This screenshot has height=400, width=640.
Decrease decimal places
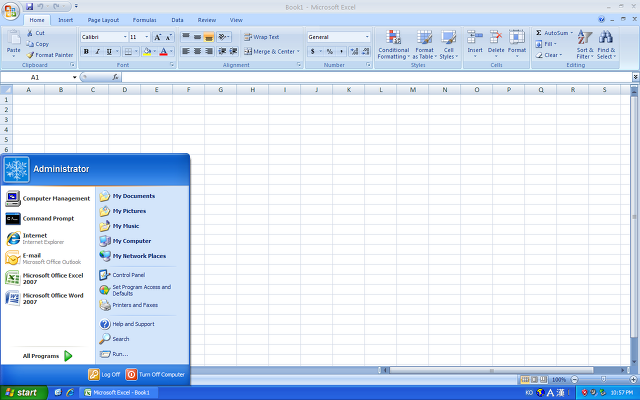[x=365, y=51]
